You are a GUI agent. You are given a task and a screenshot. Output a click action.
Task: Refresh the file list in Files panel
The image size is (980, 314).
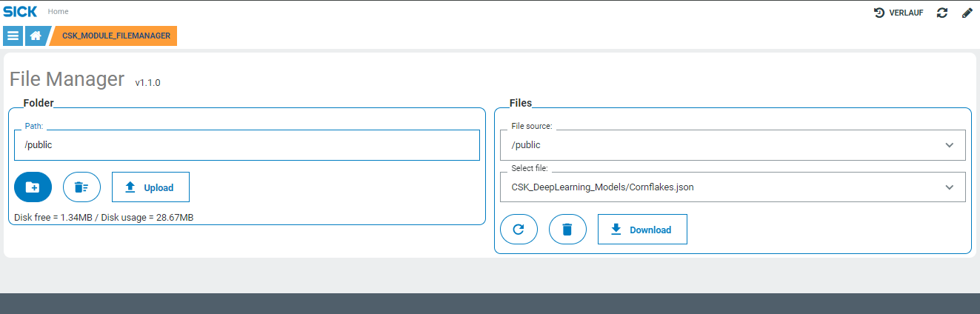[519, 230]
